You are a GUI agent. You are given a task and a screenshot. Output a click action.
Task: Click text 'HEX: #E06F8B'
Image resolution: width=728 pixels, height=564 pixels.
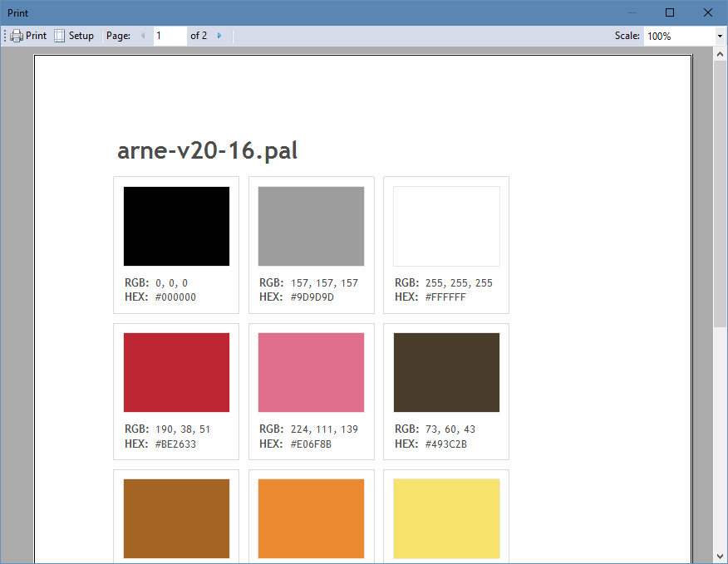point(295,444)
